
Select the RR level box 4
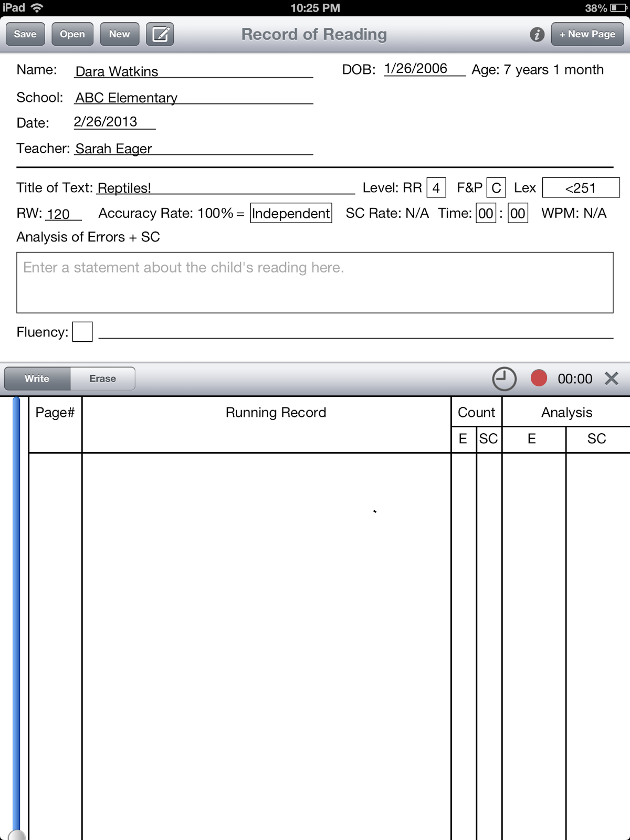(x=436, y=188)
